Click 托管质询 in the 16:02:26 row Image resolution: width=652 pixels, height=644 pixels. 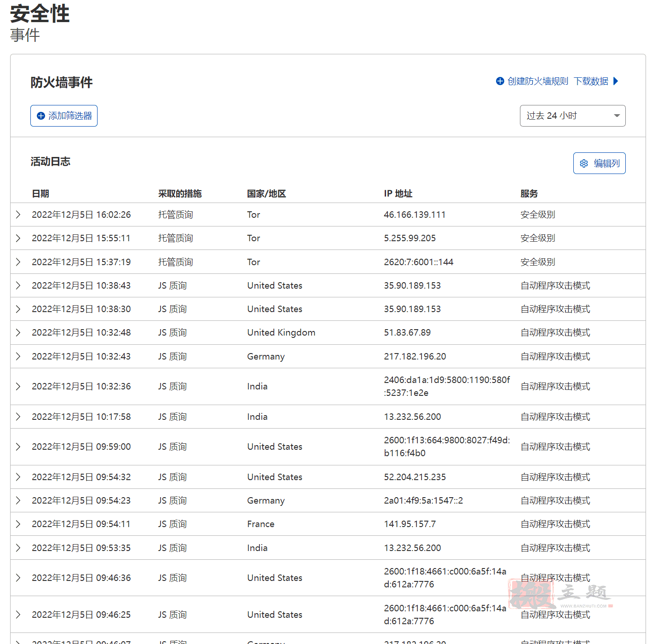[x=175, y=215]
